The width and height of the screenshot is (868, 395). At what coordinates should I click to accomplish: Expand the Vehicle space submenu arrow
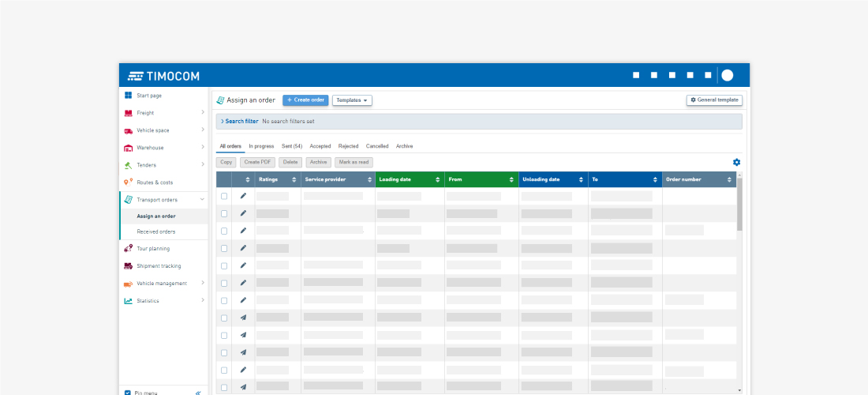203,130
